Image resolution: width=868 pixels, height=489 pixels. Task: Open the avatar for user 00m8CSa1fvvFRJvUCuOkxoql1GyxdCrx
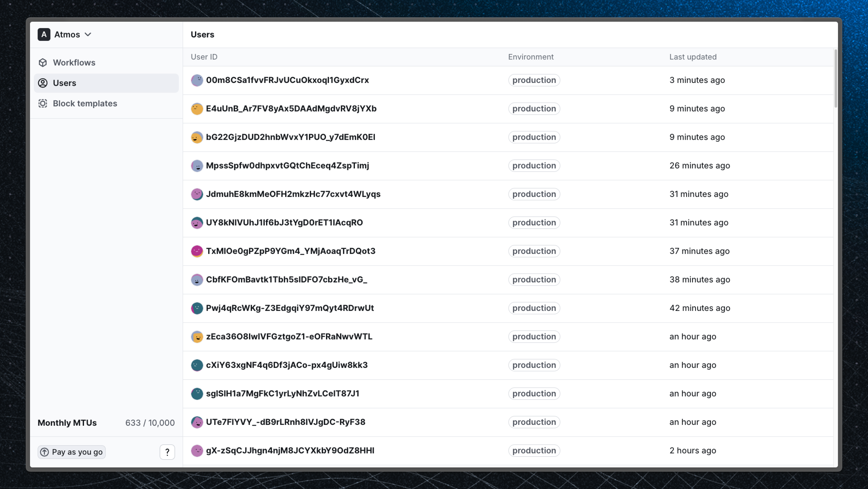(x=197, y=80)
